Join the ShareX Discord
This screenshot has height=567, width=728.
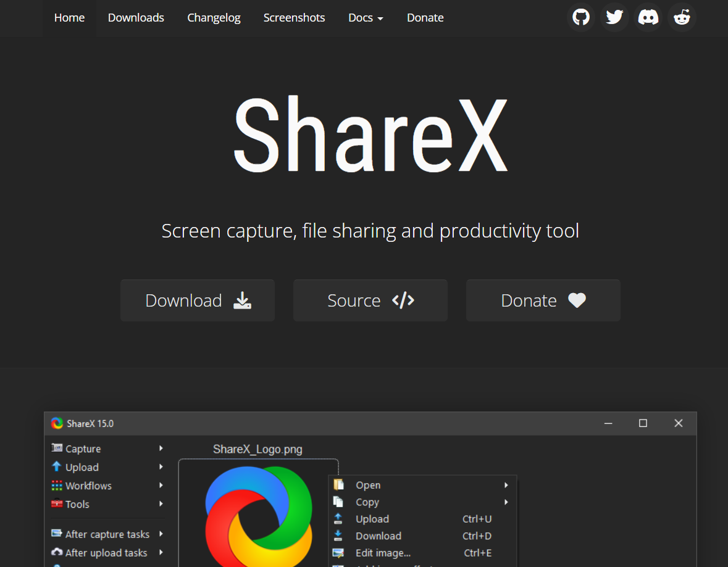tap(648, 17)
